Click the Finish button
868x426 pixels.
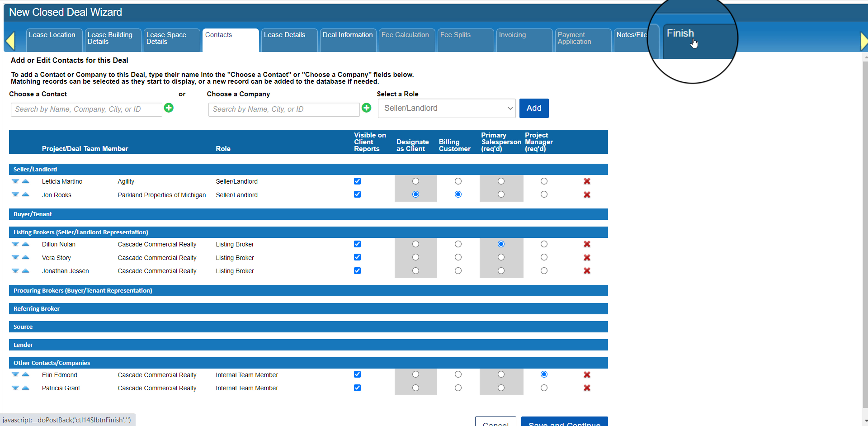tap(680, 34)
